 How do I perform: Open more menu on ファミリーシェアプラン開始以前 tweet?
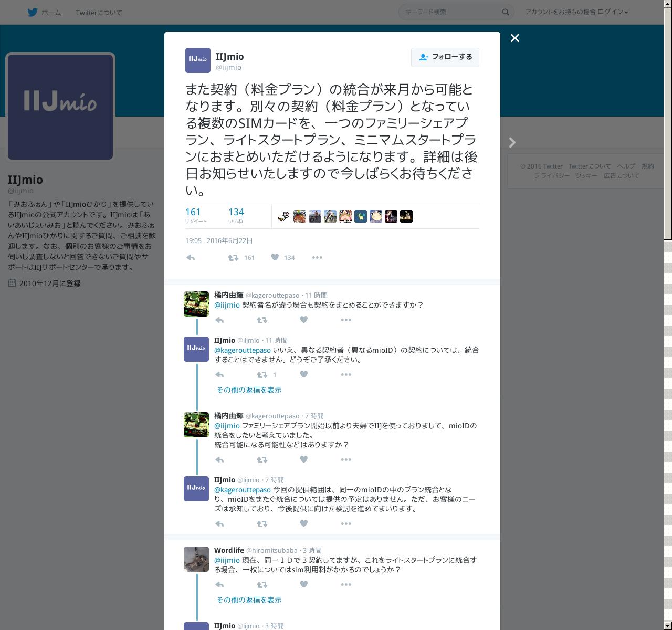(x=346, y=460)
